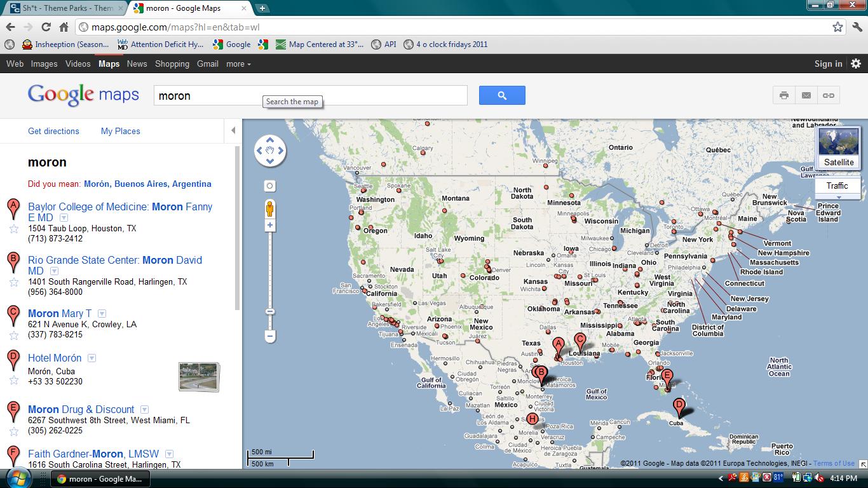Viewport: 868px width, 488px height.
Task: Star the Moron Mary T result
Action: pyautogui.click(x=13, y=335)
